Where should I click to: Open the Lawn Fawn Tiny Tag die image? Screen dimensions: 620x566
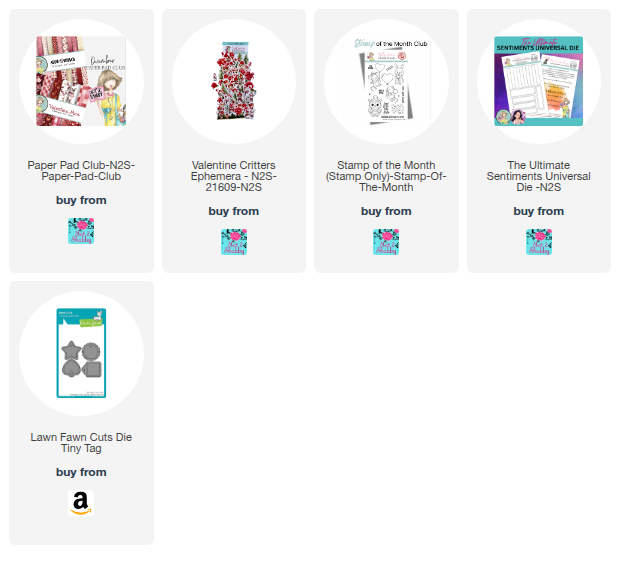tap(81, 353)
